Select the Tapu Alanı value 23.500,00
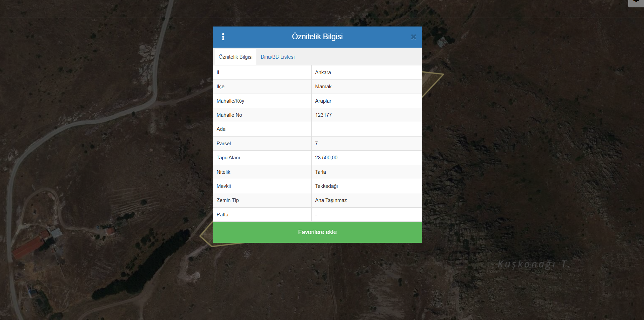 tap(326, 158)
